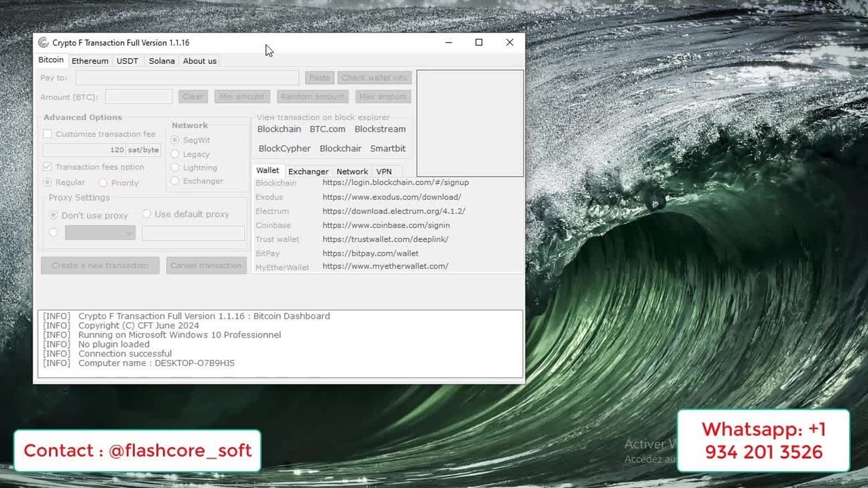Choose the Lightning network option

click(x=175, y=167)
